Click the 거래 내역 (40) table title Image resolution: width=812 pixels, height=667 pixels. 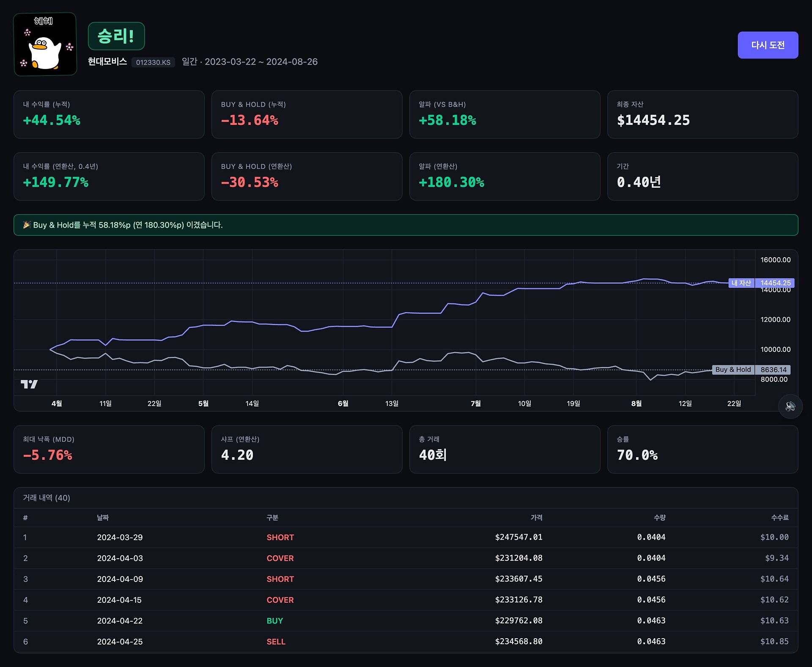click(47, 498)
